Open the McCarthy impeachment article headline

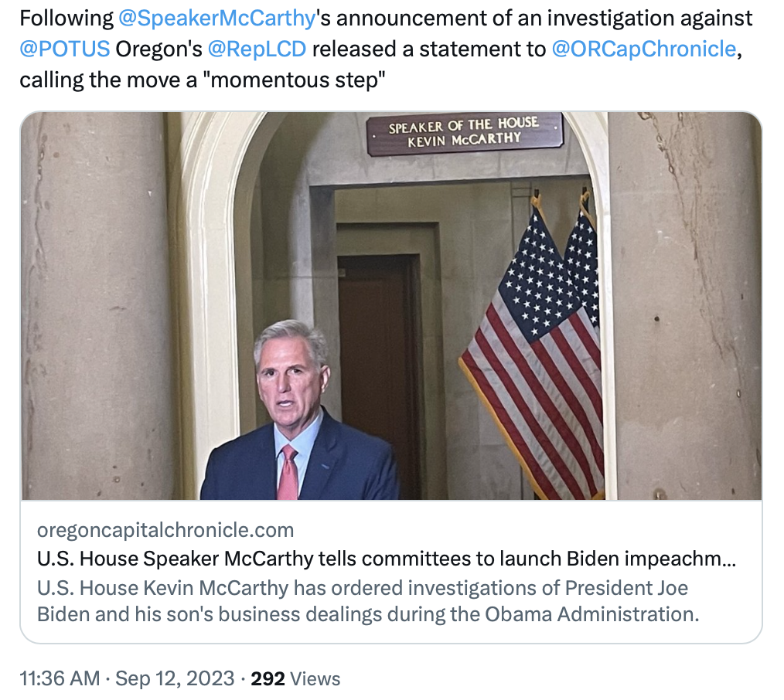[x=387, y=559]
